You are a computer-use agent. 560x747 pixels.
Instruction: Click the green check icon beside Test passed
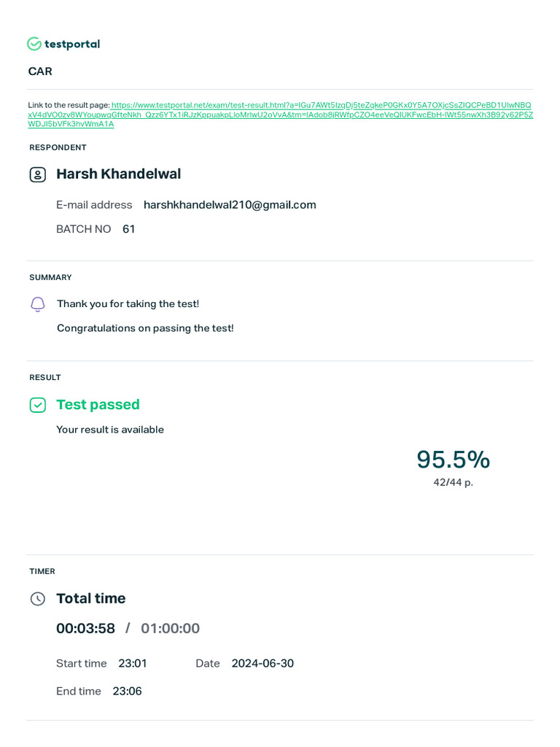(x=37, y=405)
